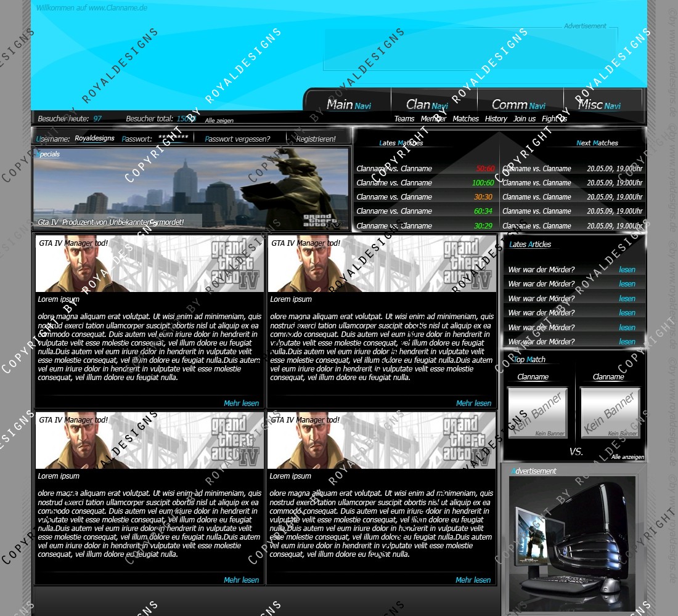Open the Misc Navi tab
The height and width of the screenshot is (616, 678).
point(599,105)
